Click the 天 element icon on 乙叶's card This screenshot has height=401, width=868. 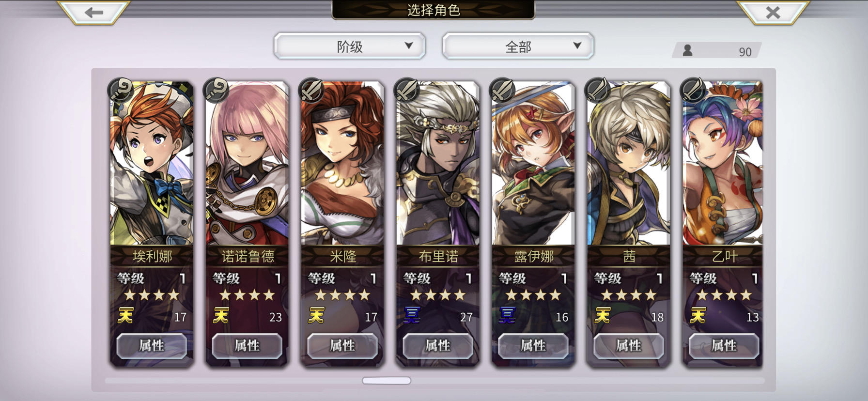pos(698,316)
